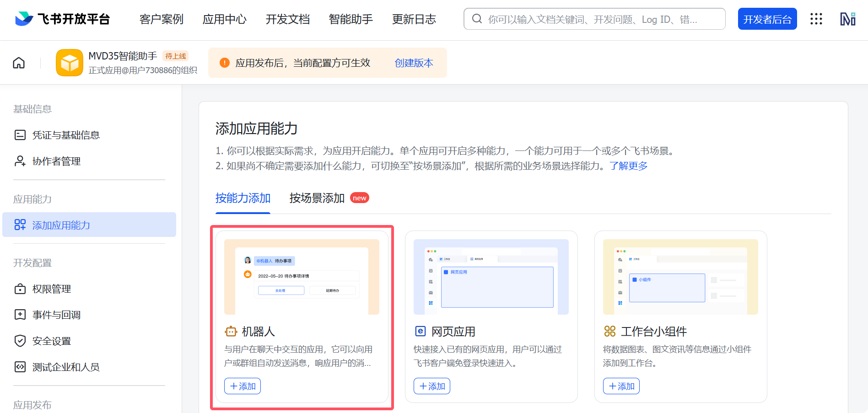
Task: Click the 正式应用@用户730886的组织 subtitle
Action: coord(143,70)
